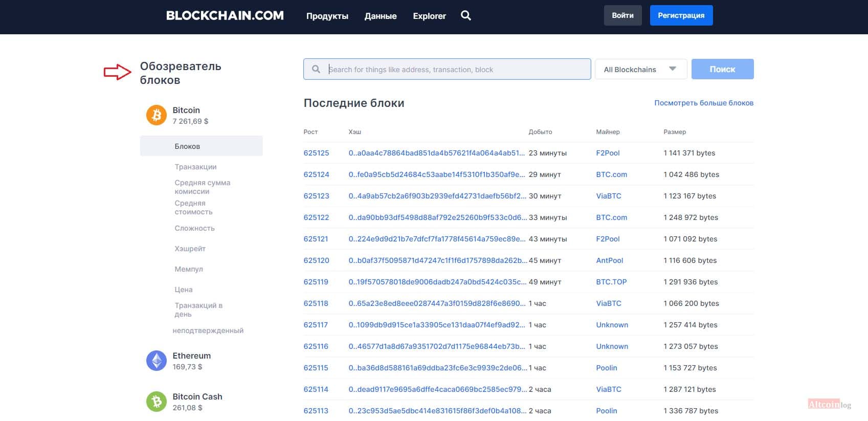This screenshot has width=868, height=421.
Task: Open Средняя стоимость sidebar item
Action: pos(193,207)
